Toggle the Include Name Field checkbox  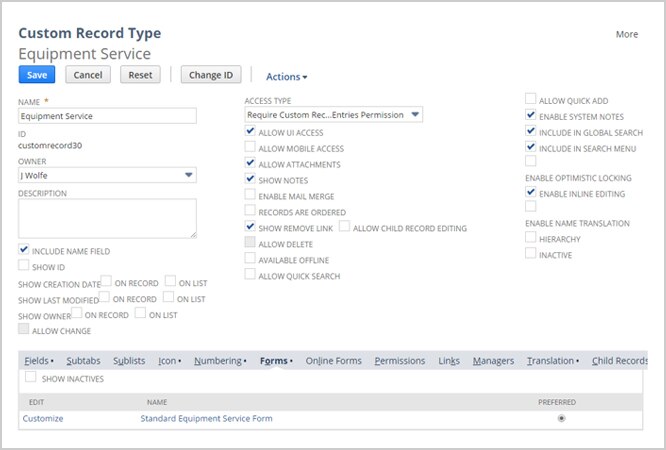tap(24, 249)
